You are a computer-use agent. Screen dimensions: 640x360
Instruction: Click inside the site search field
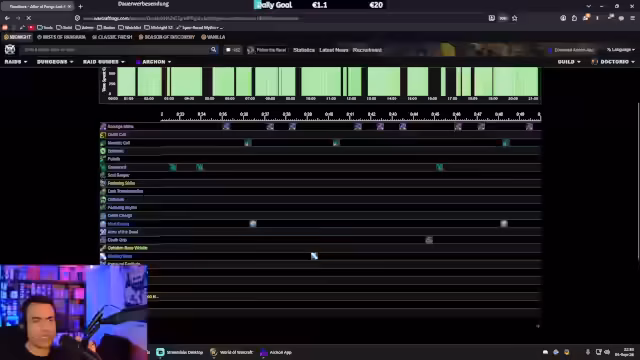(116, 50)
